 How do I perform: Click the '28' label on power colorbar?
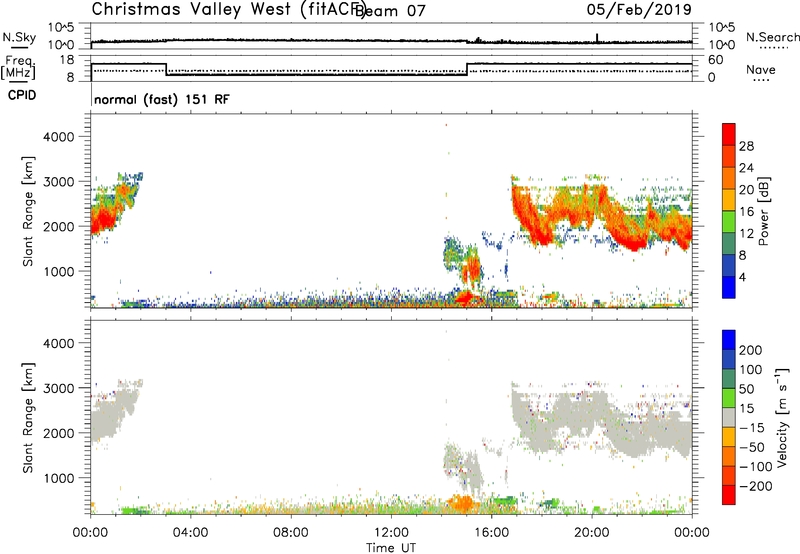pos(746,146)
